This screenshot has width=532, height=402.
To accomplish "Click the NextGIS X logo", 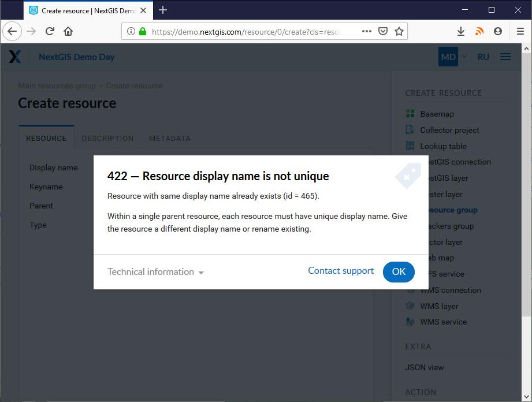I will 15,57.
